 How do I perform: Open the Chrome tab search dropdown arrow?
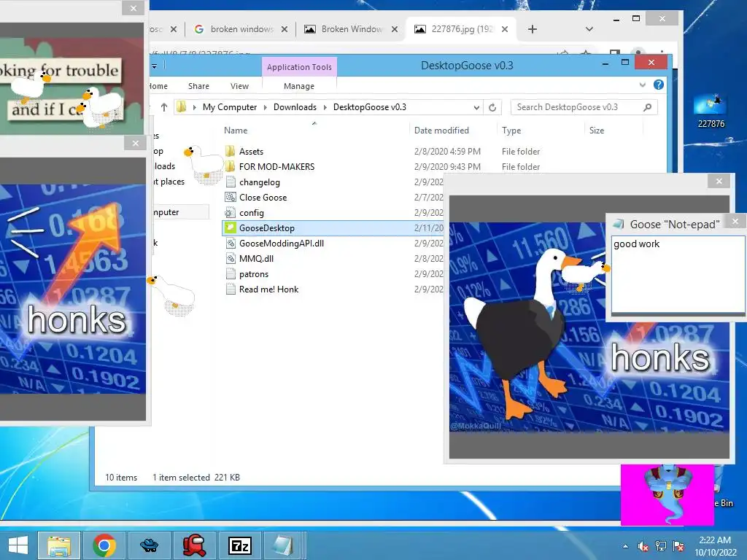[x=589, y=29]
